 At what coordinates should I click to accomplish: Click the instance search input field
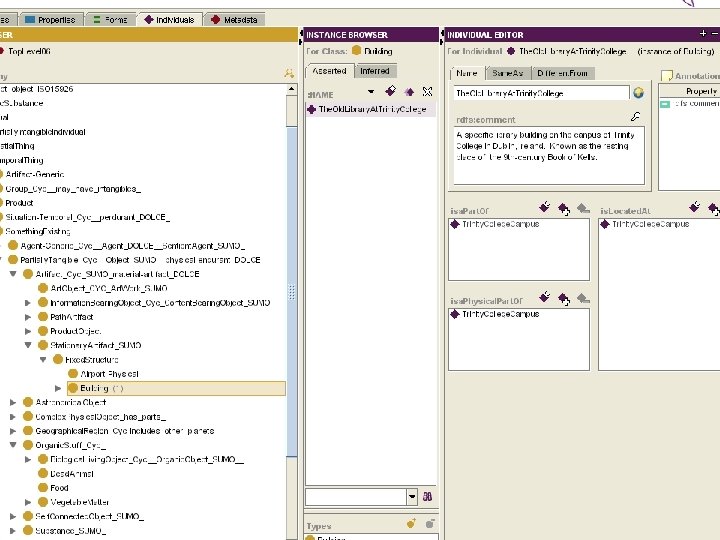356,496
